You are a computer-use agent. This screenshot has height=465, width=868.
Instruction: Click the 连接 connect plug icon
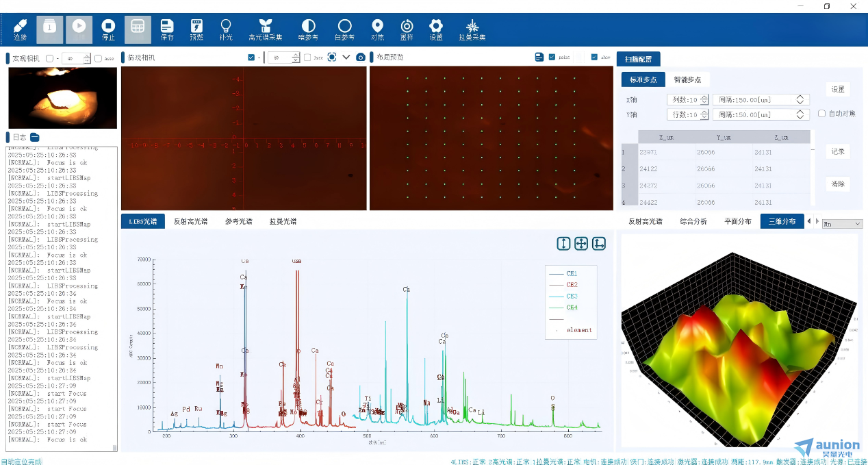pyautogui.click(x=20, y=29)
